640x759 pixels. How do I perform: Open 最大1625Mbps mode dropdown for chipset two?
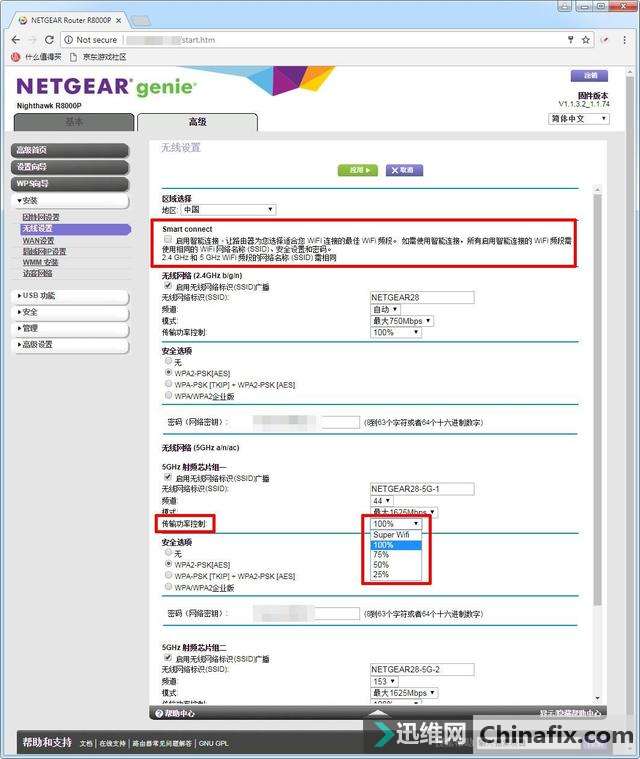(404, 693)
